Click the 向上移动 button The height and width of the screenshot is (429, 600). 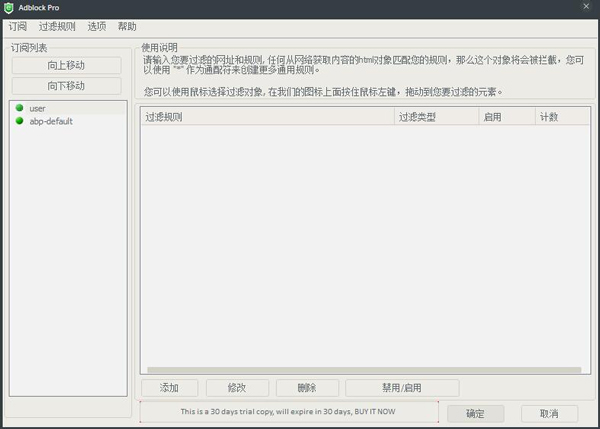[x=67, y=65]
